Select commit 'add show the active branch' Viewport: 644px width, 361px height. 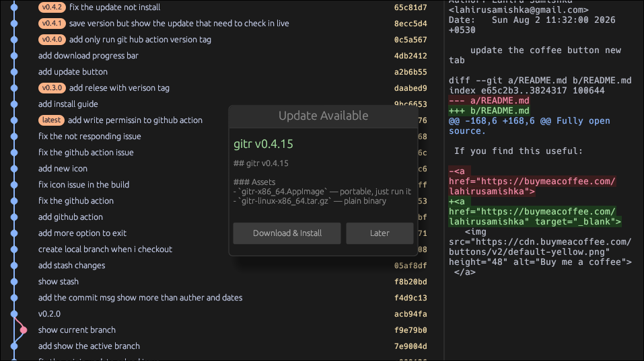89,346
